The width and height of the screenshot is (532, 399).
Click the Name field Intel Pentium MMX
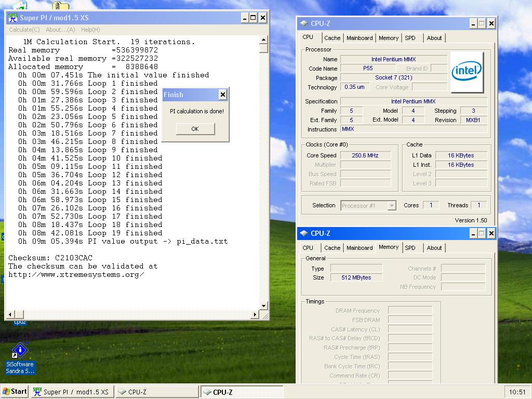[394, 59]
